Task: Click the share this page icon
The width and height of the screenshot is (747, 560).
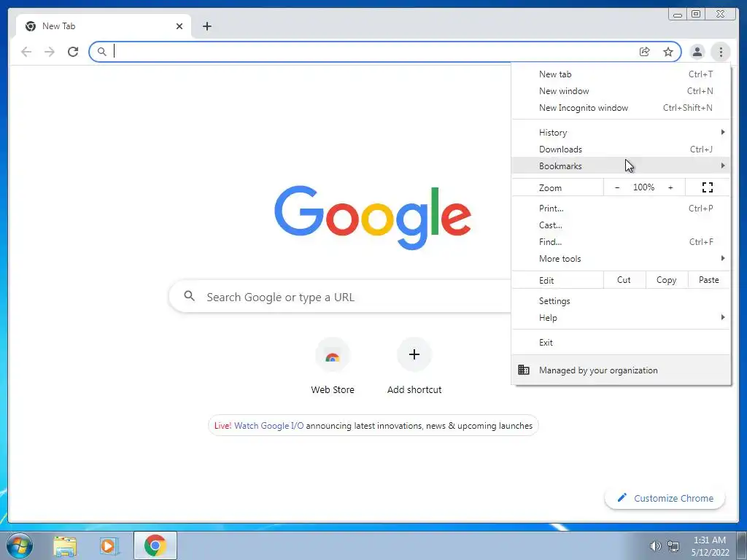Action: click(645, 52)
